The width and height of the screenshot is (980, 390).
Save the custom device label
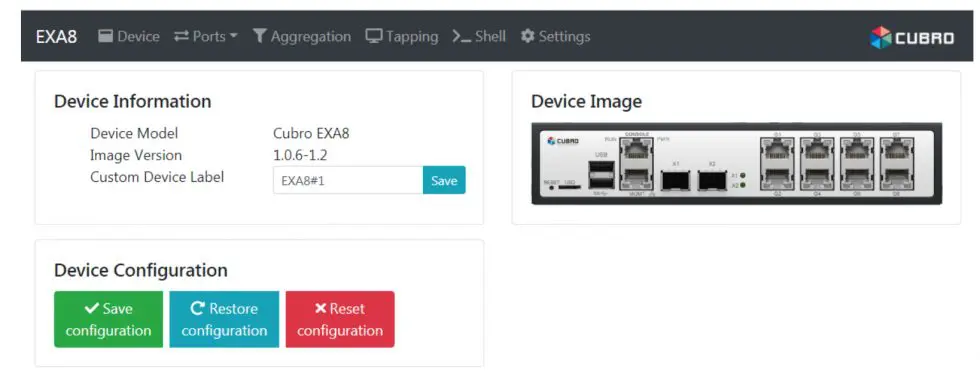(444, 180)
